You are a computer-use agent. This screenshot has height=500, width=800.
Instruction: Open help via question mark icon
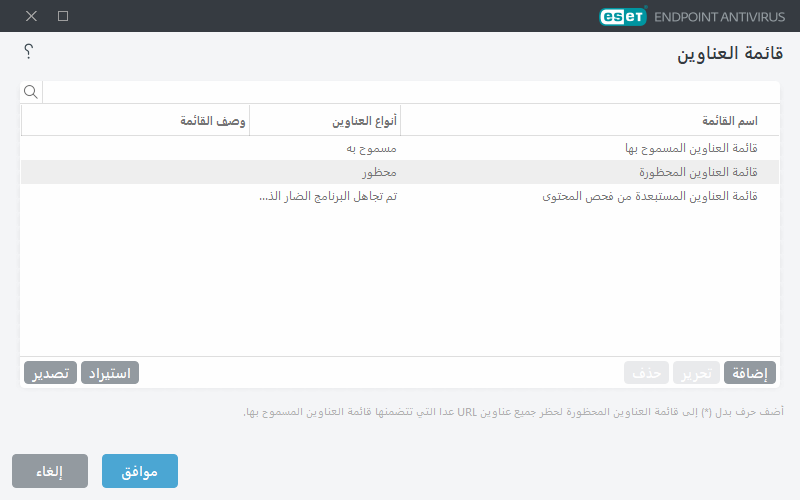pos(29,51)
